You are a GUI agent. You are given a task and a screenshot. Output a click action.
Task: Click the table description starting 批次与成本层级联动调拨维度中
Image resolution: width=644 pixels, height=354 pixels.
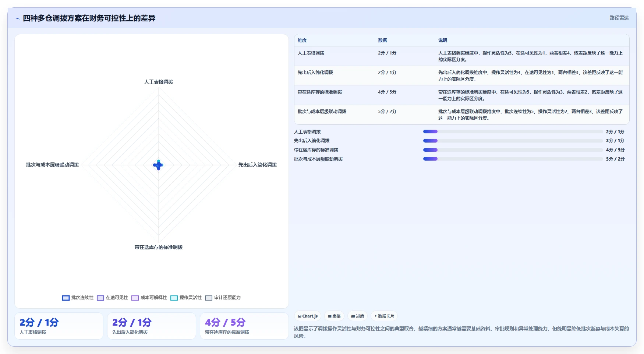[530, 115]
